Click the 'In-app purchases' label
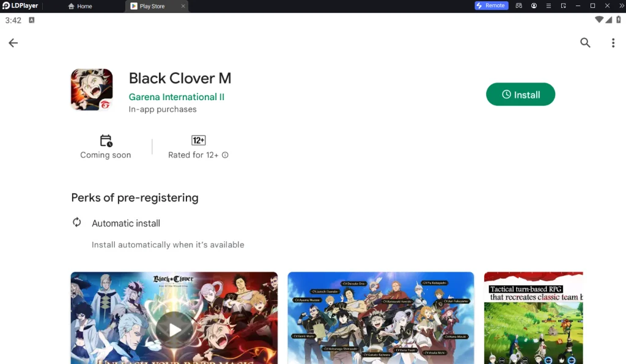This screenshot has width=626, height=364. pos(163,109)
